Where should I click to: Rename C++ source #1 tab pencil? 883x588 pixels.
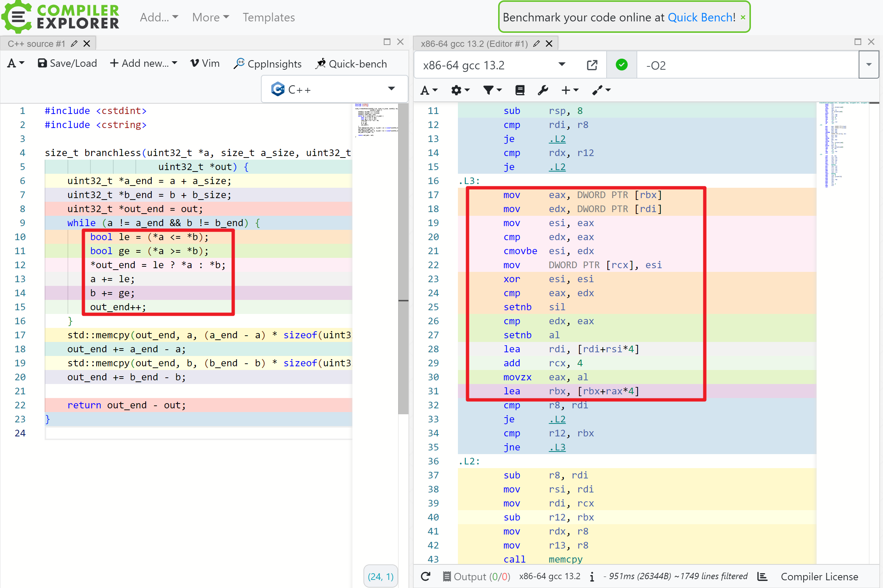coord(74,44)
